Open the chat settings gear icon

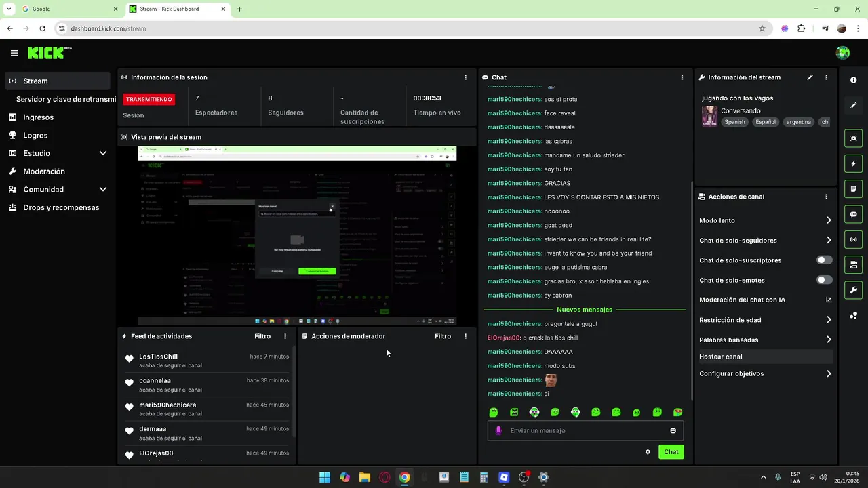point(648,452)
